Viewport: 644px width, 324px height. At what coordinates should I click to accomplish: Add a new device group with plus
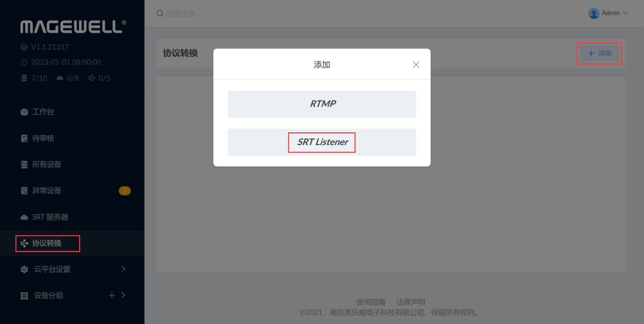pyautogui.click(x=112, y=295)
